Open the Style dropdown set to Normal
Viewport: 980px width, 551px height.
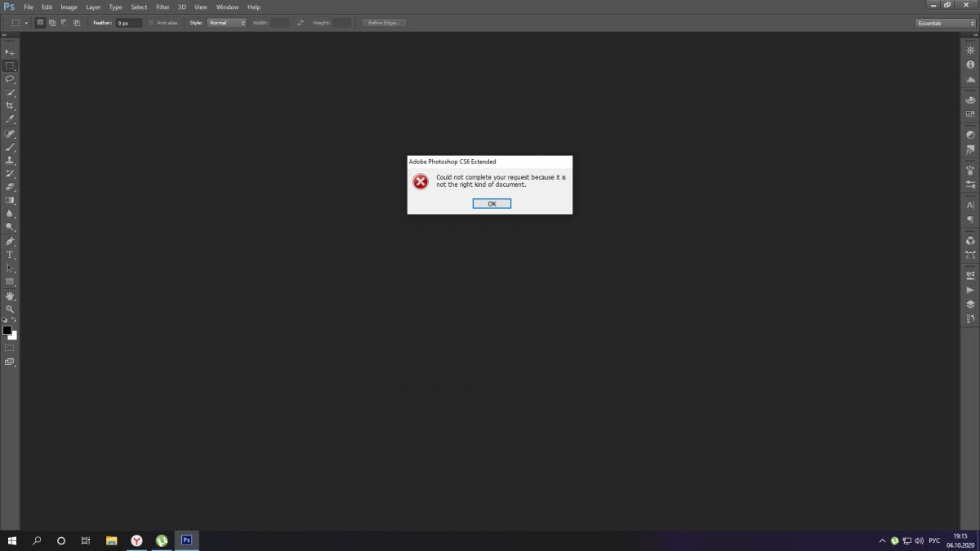tap(226, 23)
